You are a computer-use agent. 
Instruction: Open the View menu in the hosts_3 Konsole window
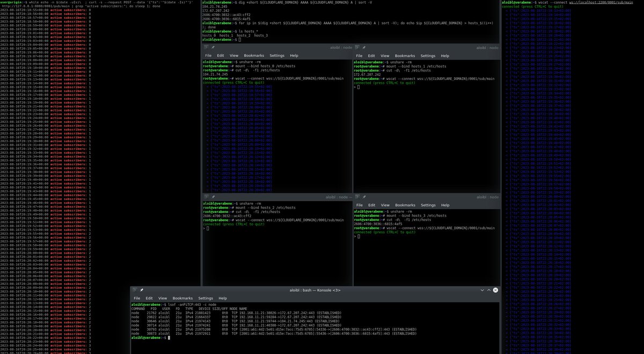385,205
